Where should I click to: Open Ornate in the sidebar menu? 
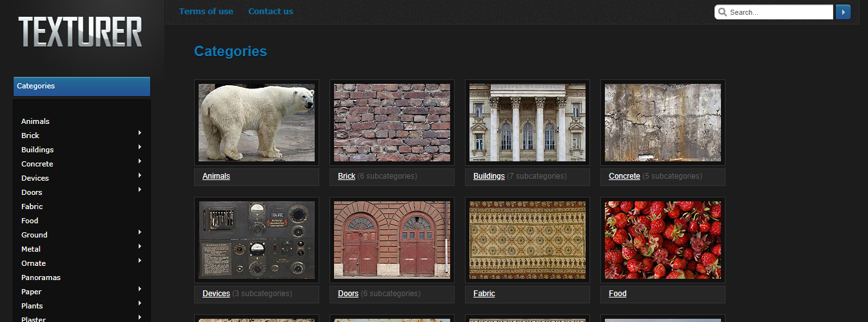pyautogui.click(x=34, y=263)
